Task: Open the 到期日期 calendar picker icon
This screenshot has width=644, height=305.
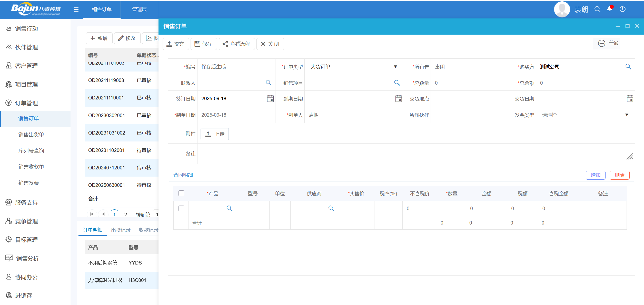Action: click(x=399, y=99)
